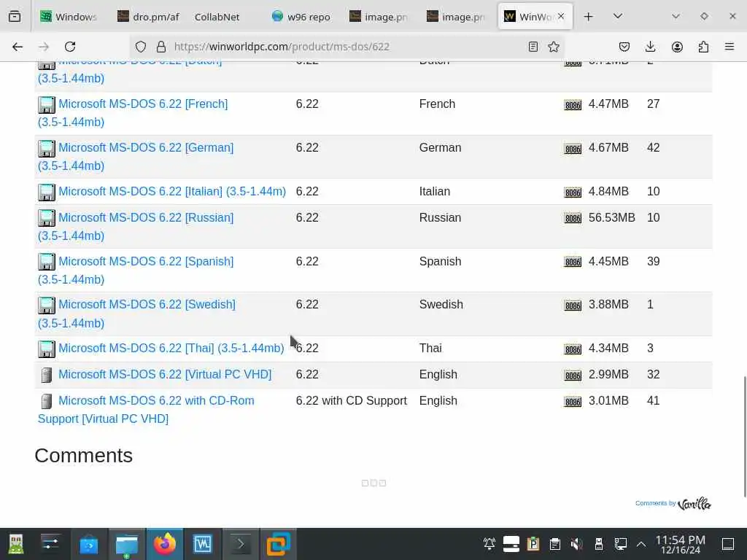Open the W window taskbar application

pyautogui.click(x=203, y=544)
